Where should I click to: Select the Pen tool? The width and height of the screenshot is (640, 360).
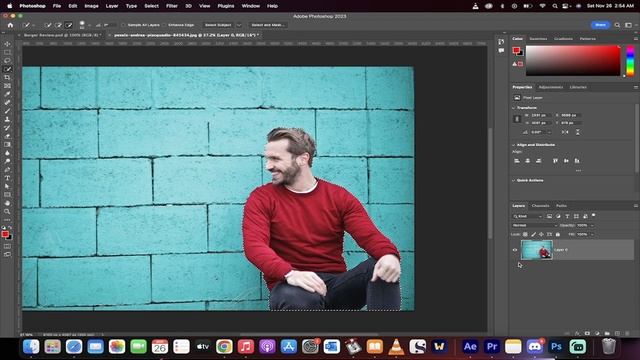pos(7,169)
